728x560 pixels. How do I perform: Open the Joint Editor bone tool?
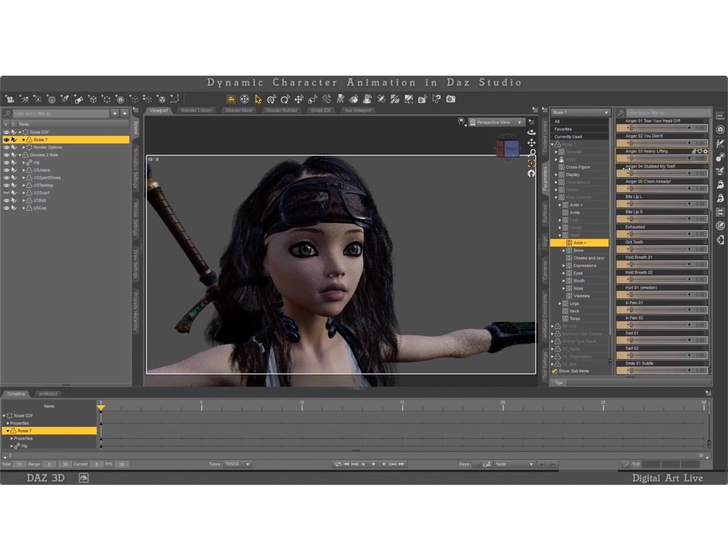coord(325,99)
